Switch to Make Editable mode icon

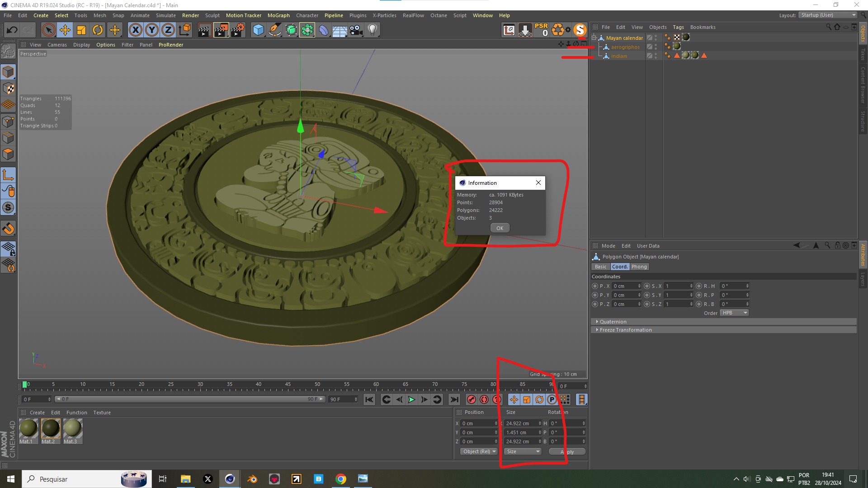point(8,52)
